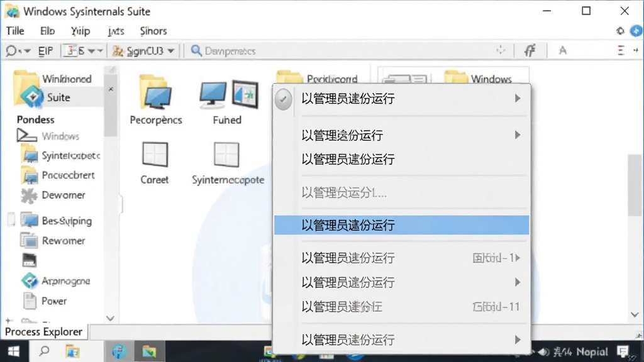Screen dimensions: 644x362
Task: Open taskbar search
Action: pos(43,351)
